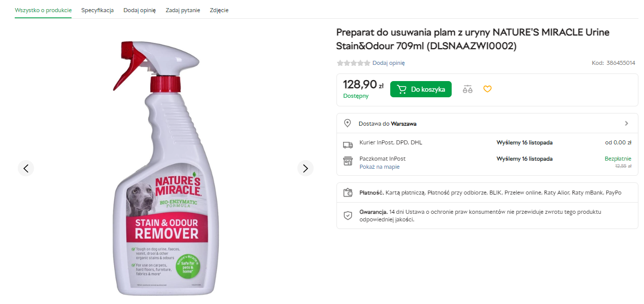The width and height of the screenshot is (644, 304).
Task: Show the next product photo
Action: [305, 168]
